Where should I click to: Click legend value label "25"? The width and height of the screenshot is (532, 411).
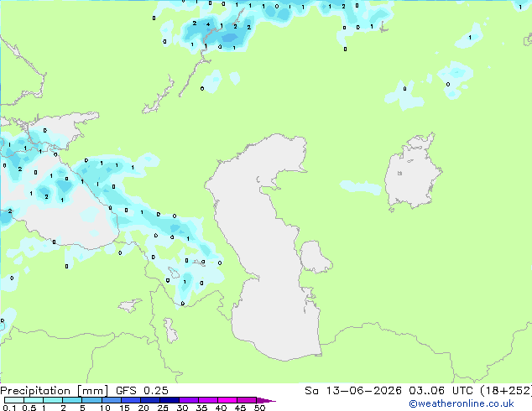(x=163, y=408)
